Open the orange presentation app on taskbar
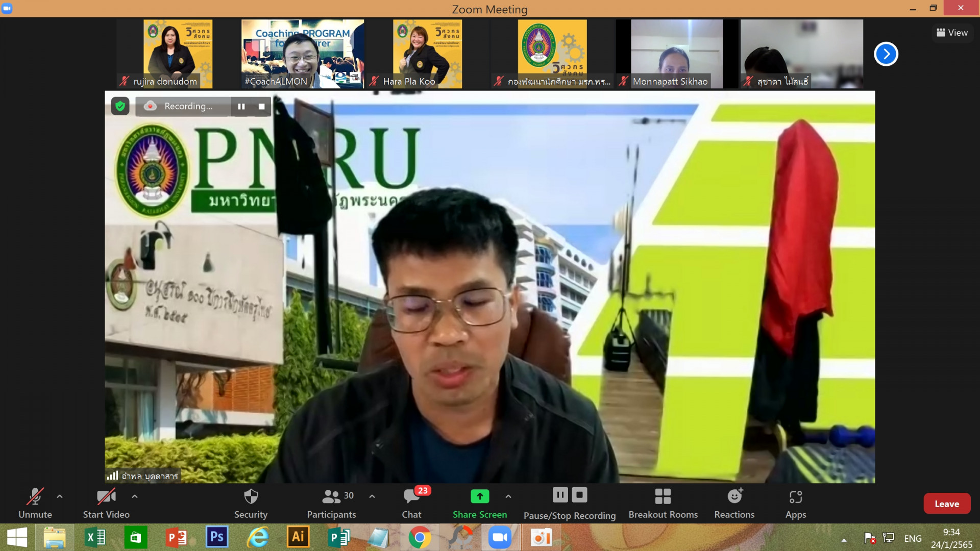The width and height of the screenshot is (980, 551). [x=541, y=537]
